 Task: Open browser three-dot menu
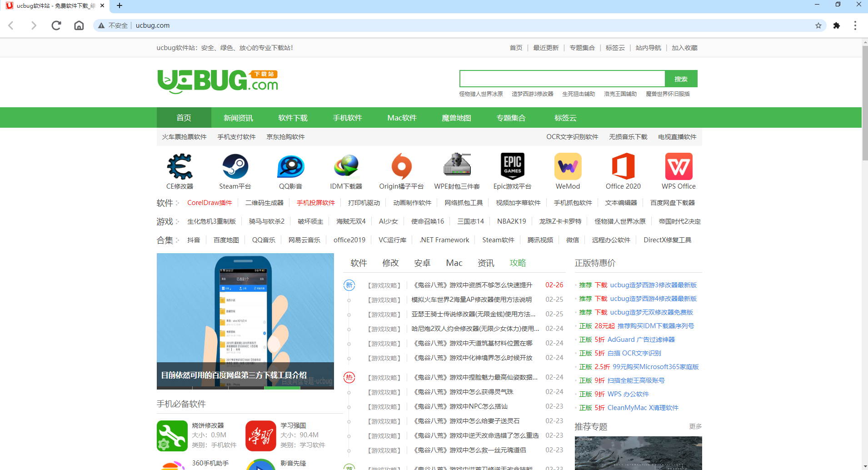click(855, 25)
